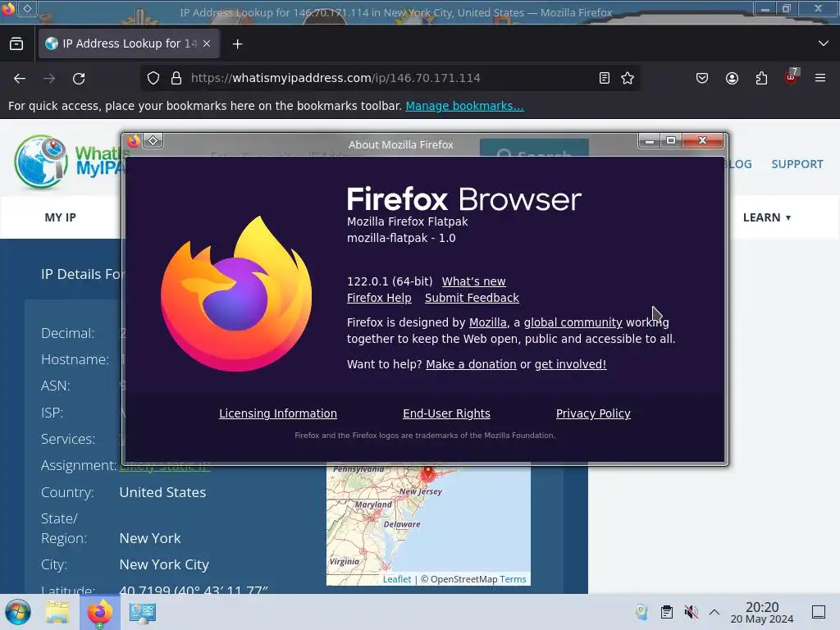Click the About dialog keep-on-top diamond icon

(153, 141)
